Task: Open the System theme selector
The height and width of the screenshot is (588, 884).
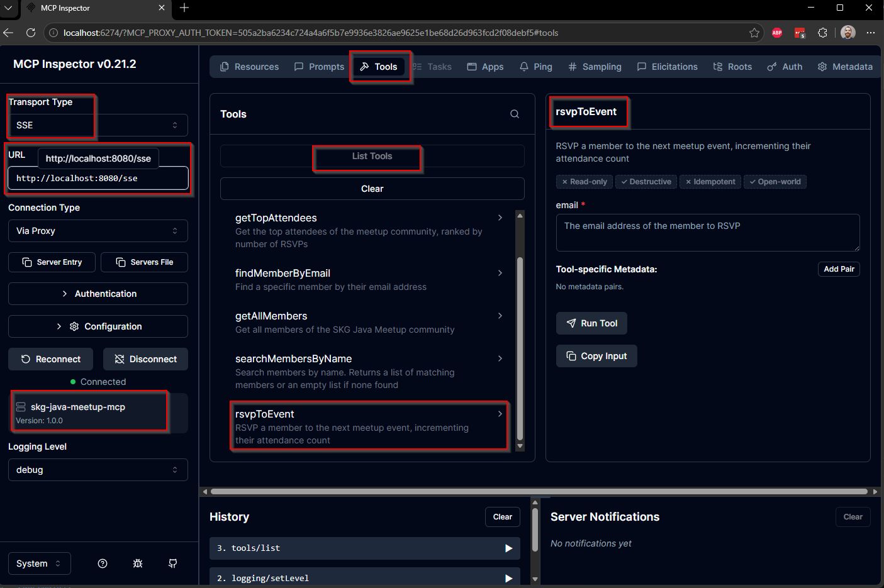Action: tap(40, 563)
